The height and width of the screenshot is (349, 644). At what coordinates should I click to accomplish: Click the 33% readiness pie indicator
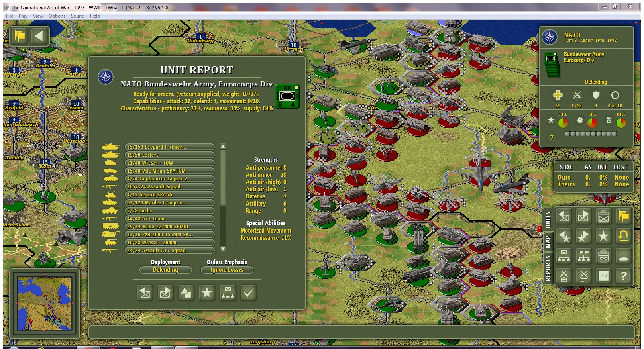point(592,123)
